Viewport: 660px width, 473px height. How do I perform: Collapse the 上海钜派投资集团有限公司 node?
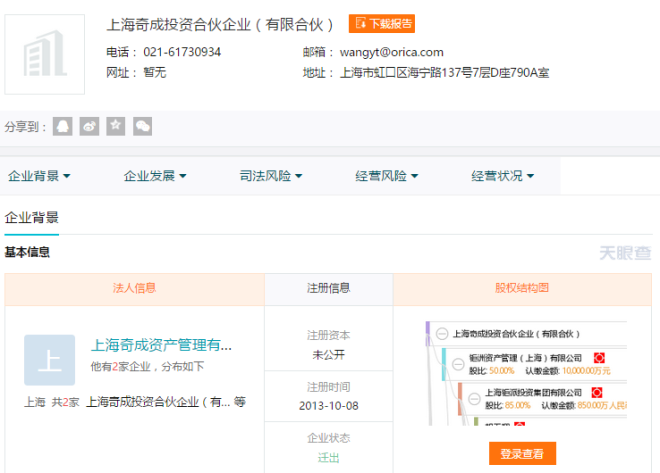tap(474, 398)
